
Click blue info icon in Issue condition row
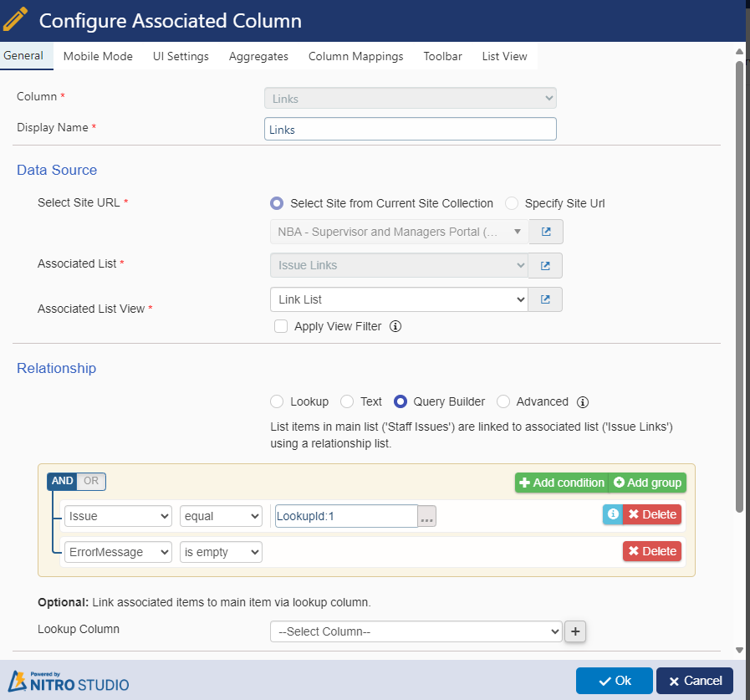click(612, 514)
